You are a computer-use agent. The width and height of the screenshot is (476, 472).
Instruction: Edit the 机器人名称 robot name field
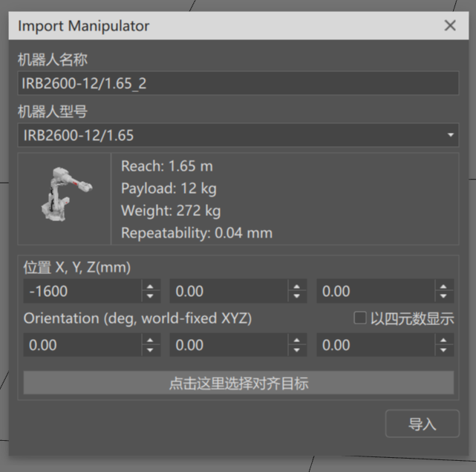(x=238, y=83)
